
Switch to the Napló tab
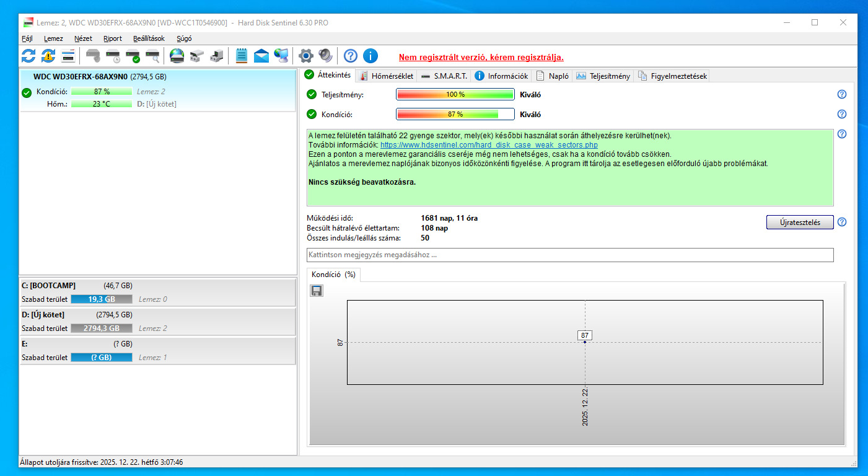(x=552, y=76)
